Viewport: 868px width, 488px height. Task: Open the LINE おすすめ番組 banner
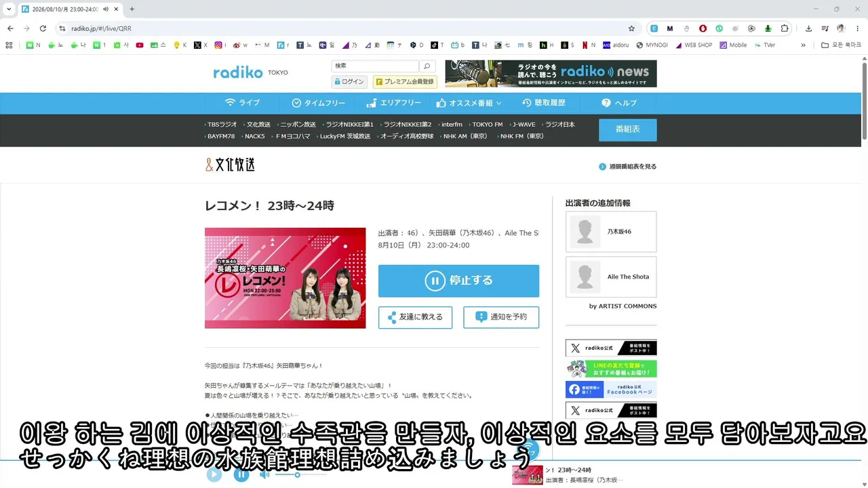pos(611,369)
